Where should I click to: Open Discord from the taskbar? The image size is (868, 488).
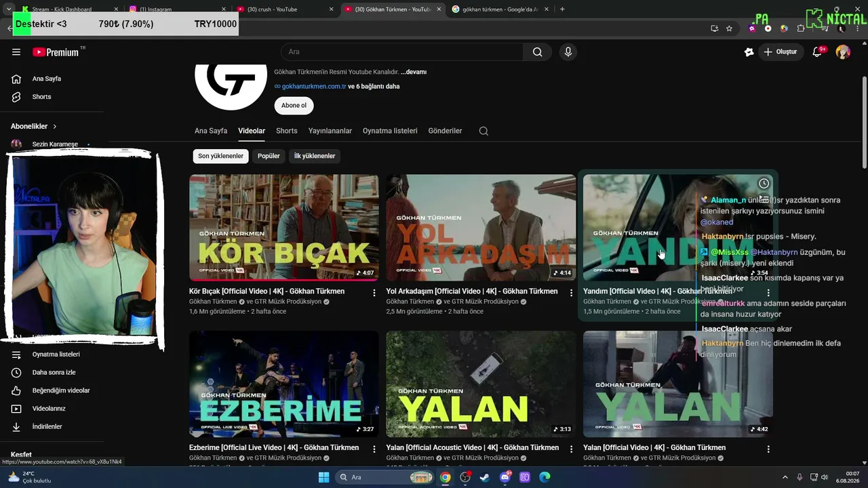coord(505,477)
